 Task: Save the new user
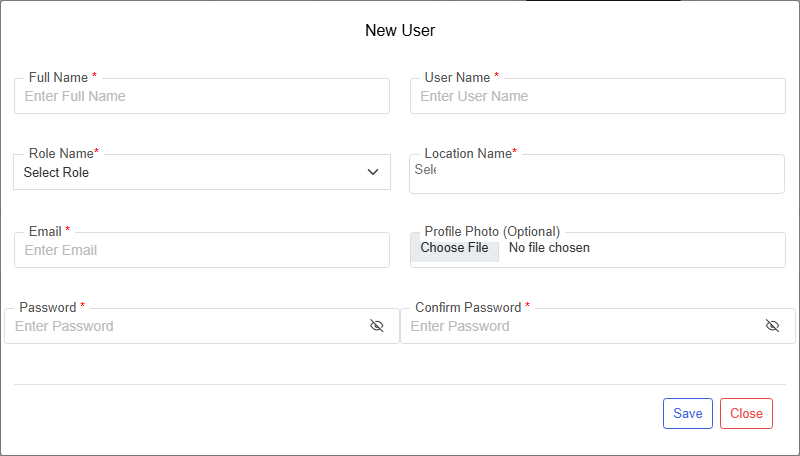(688, 413)
